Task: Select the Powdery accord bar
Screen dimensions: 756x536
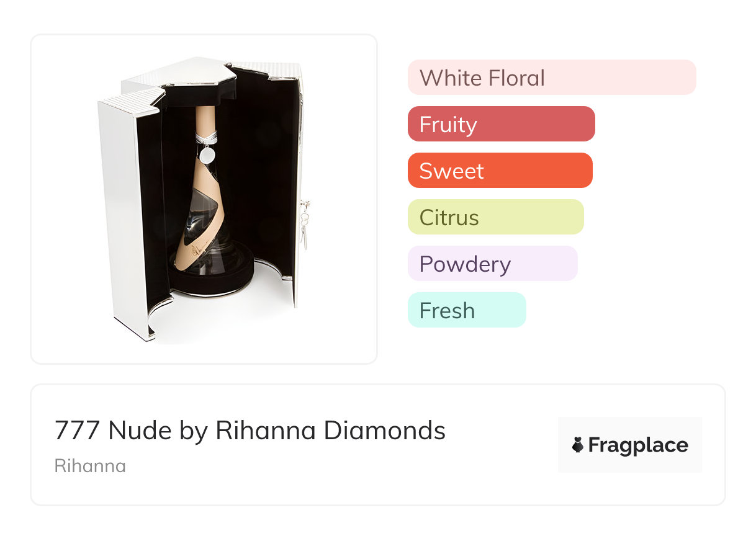Action: tap(492, 264)
